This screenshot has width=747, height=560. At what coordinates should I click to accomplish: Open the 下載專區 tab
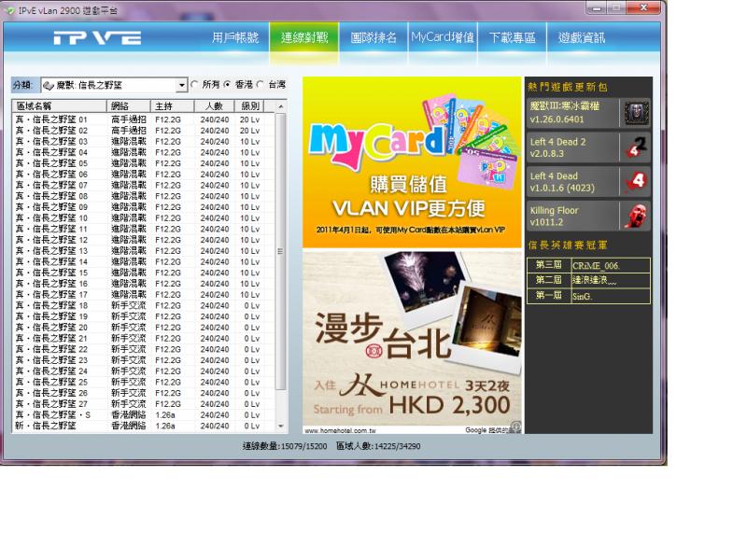(512, 37)
